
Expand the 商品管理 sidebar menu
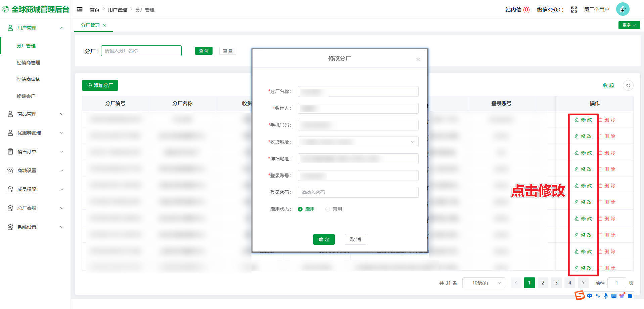point(35,114)
